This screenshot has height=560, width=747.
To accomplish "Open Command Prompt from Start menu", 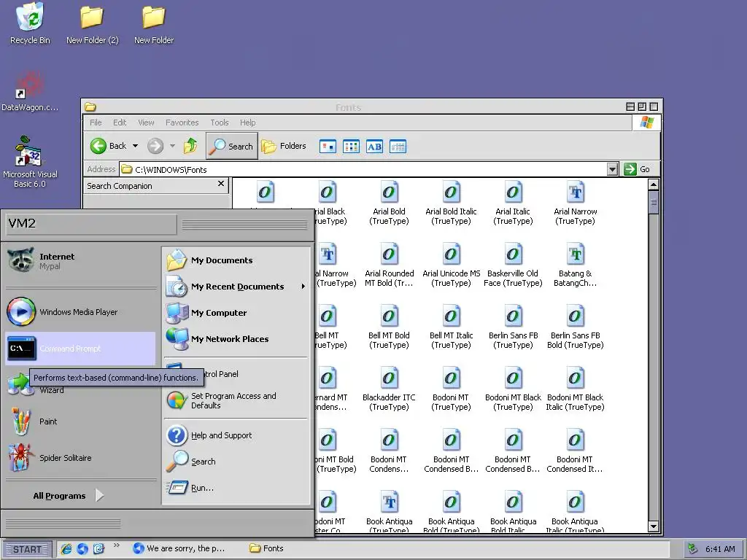I will 80,349.
